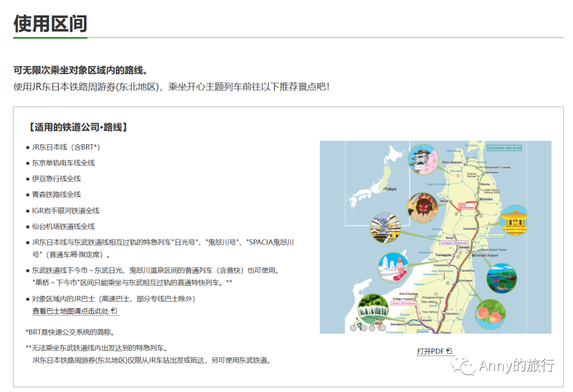Click the list item 东武铁道线下今市～东武日光

pyautogui.click(x=155, y=270)
